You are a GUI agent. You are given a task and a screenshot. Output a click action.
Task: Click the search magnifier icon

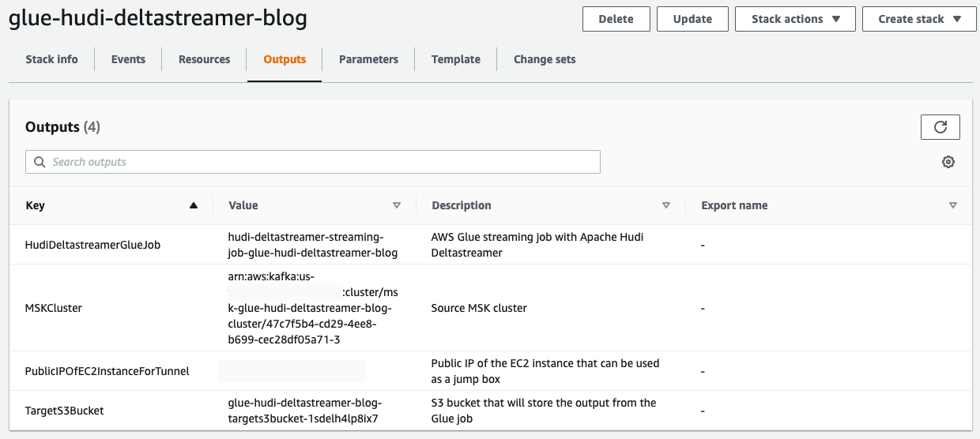(40, 162)
